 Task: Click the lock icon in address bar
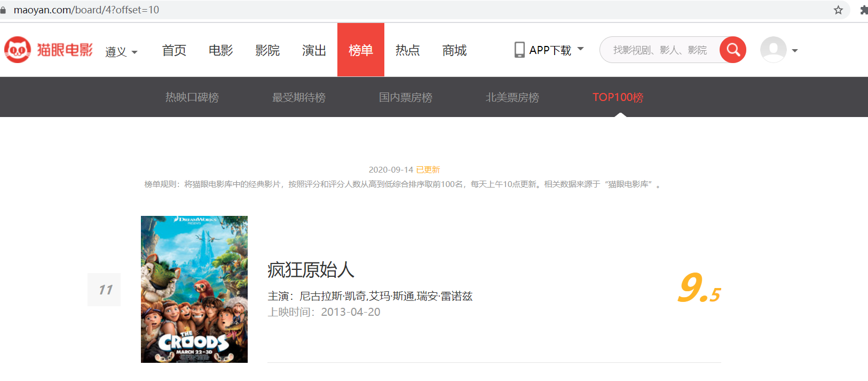click(3, 10)
